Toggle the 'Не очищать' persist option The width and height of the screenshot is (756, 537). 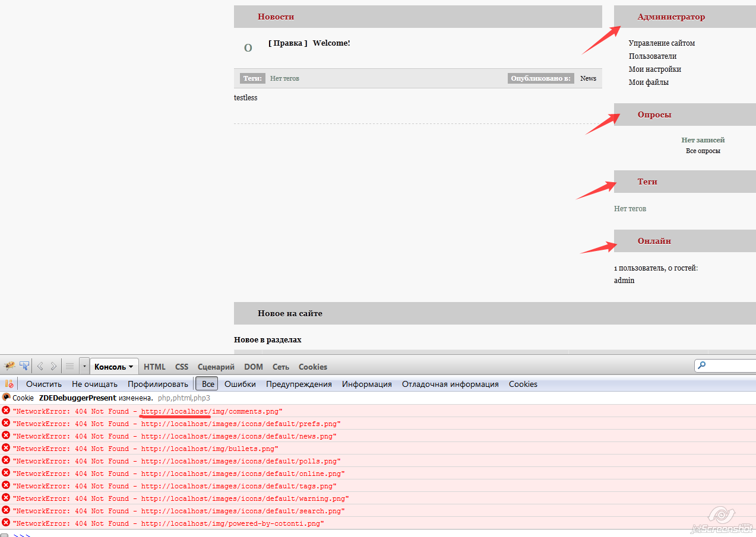(x=94, y=384)
